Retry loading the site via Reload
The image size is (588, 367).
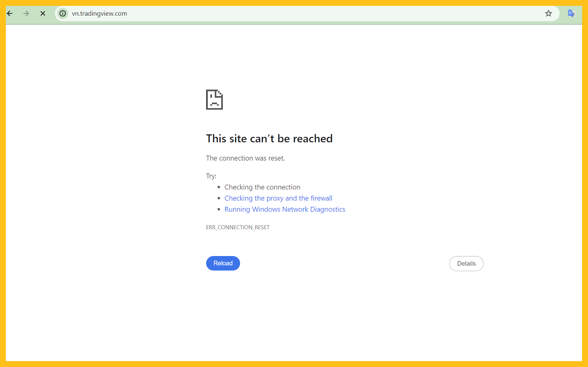click(x=223, y=263)
